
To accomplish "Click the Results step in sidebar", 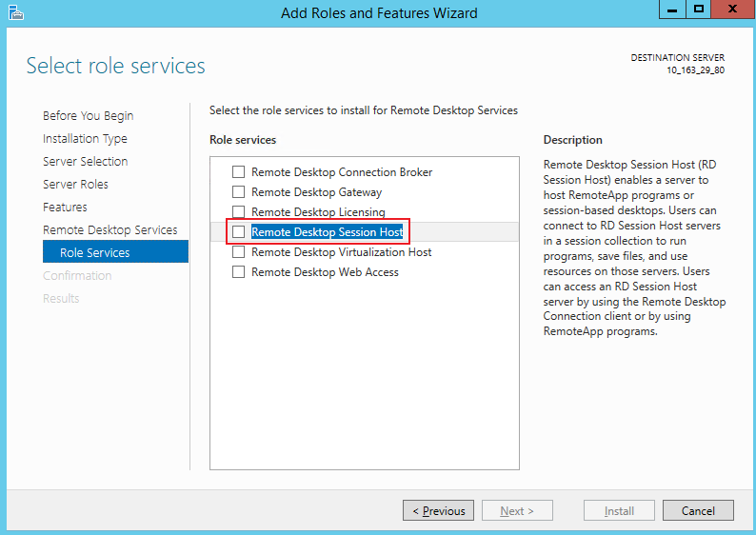I will point(61,298).
